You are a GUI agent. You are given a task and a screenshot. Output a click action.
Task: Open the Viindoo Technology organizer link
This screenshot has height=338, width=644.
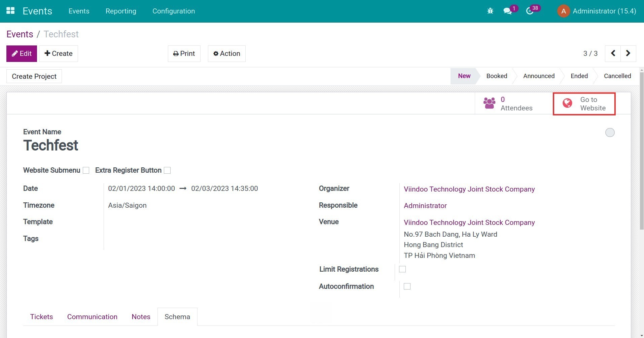[x=469, y=189]
